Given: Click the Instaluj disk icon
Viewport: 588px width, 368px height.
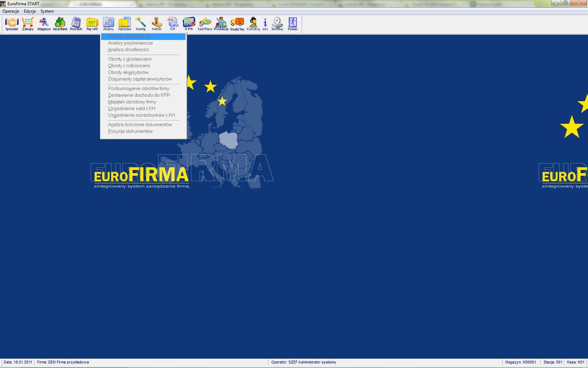Looking at the screenshot, I should click(277, 24).
